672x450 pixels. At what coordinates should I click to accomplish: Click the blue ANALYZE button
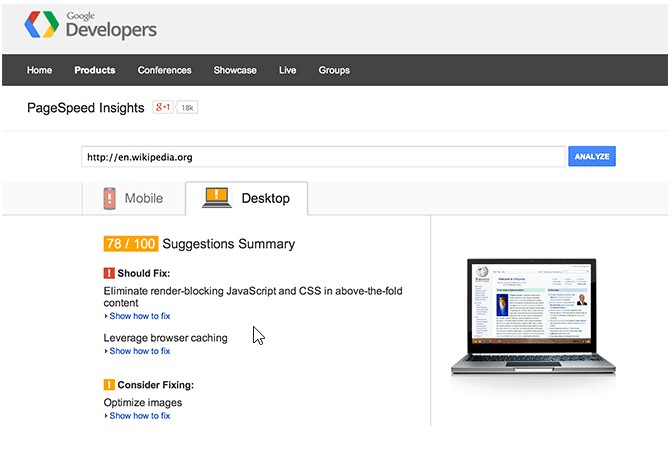[x=592, y=156]
